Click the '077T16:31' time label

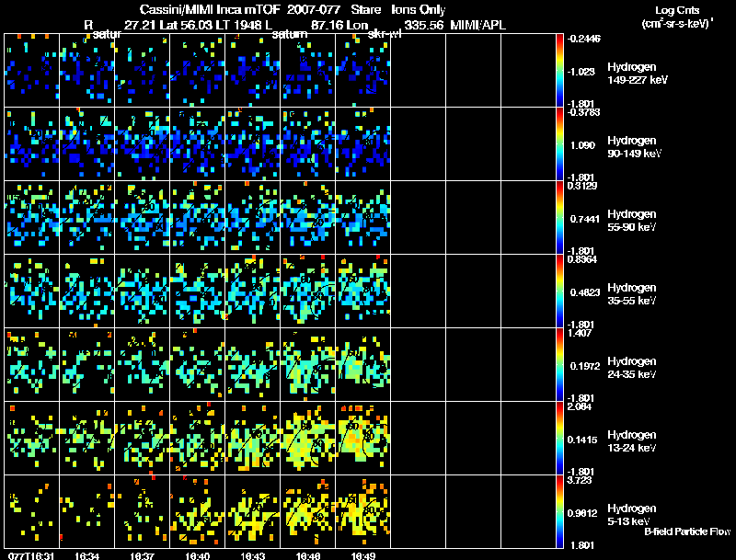31,556
